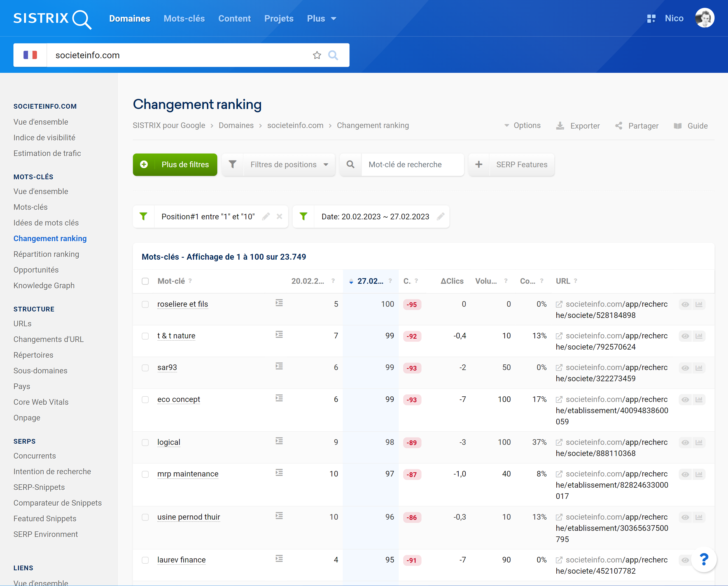Open external link icon for logical URL
Viewport: 728px width, 586px height.
point(559,443)
